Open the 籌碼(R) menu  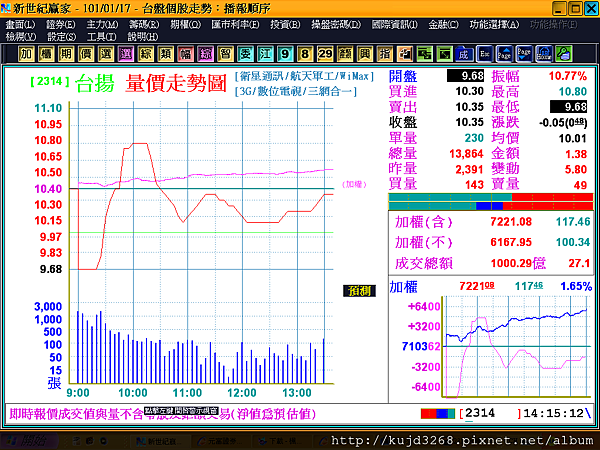pyautogui.click(x=144, y=24)
